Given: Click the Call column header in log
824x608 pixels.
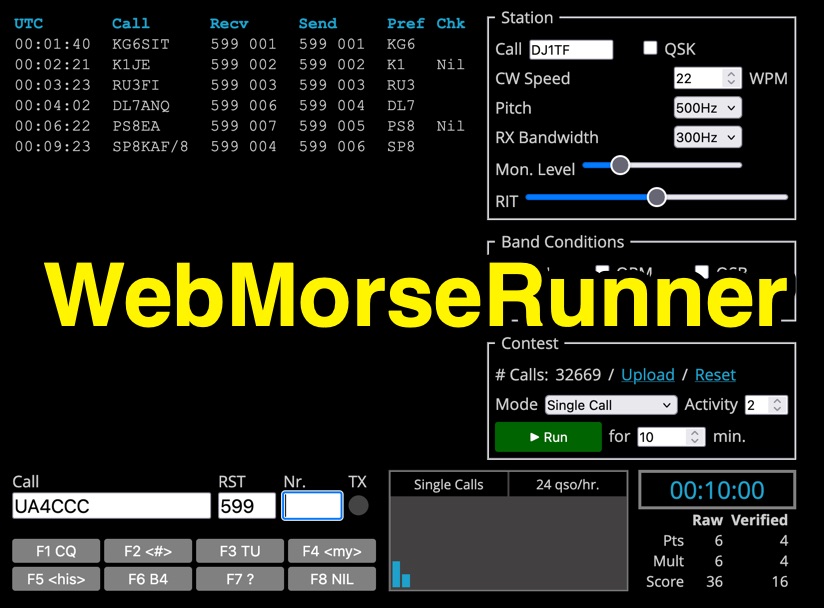Looking at the screenshot, I should pos(130,24).
